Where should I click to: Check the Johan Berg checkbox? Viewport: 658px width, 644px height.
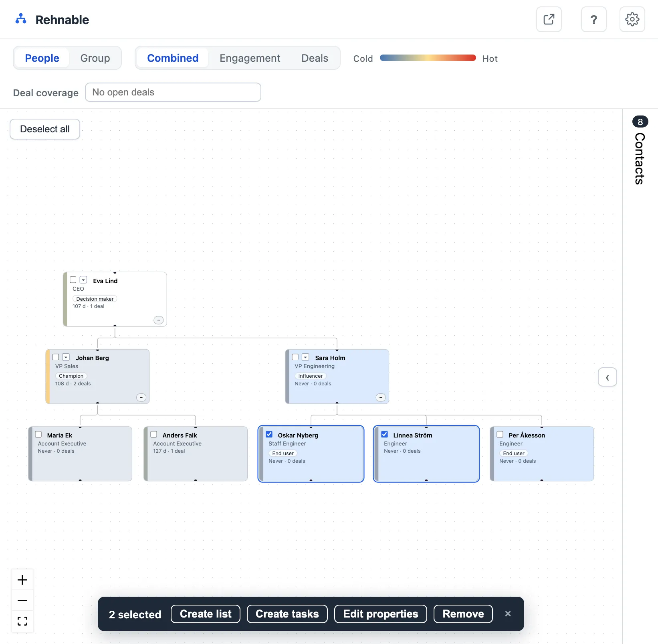(56, 357)
